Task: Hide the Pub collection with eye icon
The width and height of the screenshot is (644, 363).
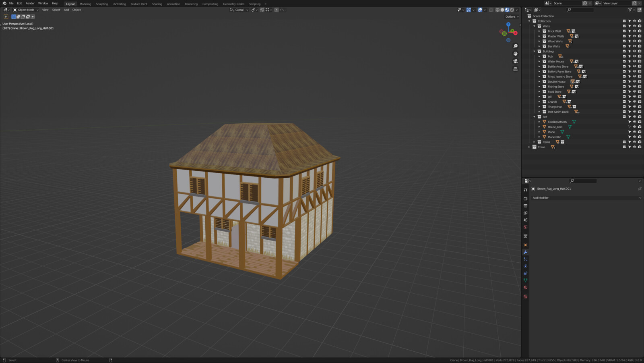Action: [634, 56]
